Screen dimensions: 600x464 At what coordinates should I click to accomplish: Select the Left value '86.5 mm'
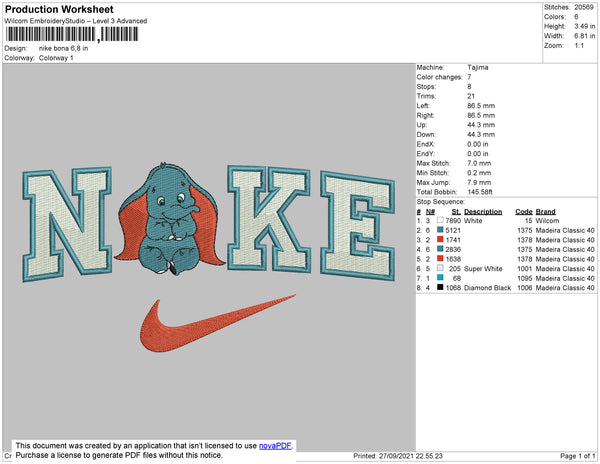pos(481,106)
